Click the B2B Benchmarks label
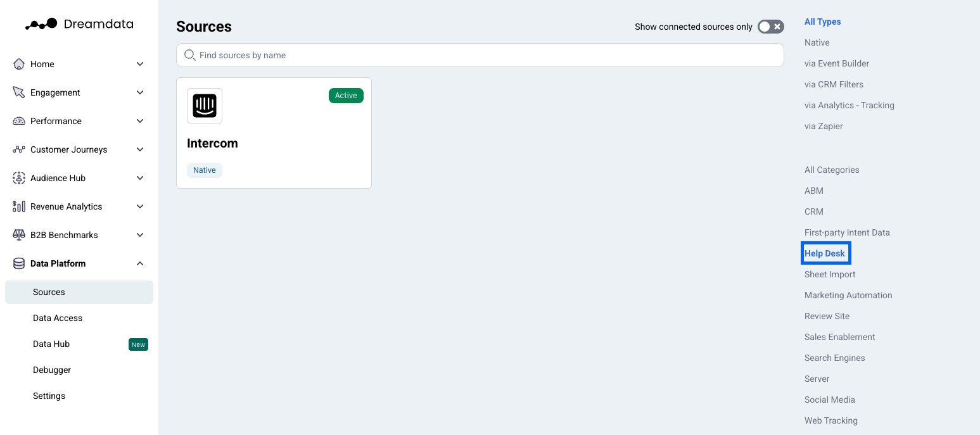The width and height of the screenshot is (980, 435). coord(64,235)
